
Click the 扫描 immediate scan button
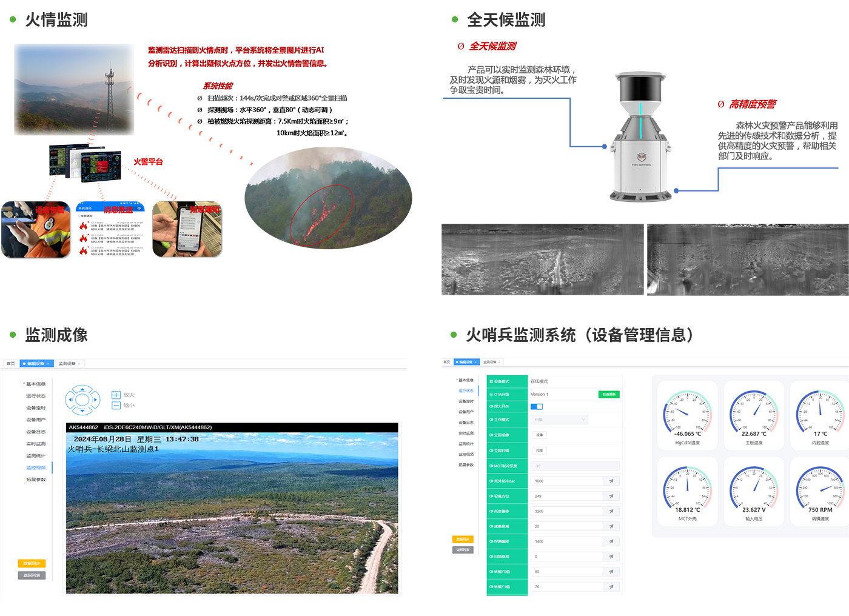(x=539, y=450)
